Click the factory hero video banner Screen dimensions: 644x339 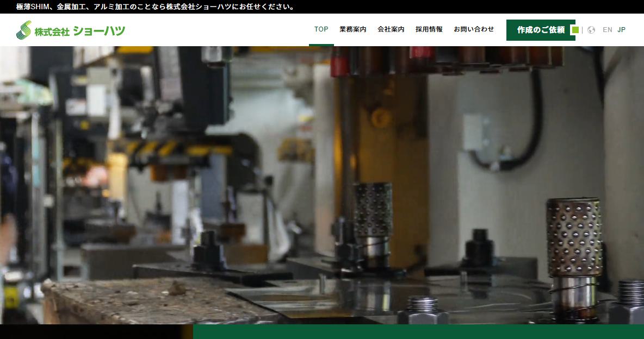322,185
